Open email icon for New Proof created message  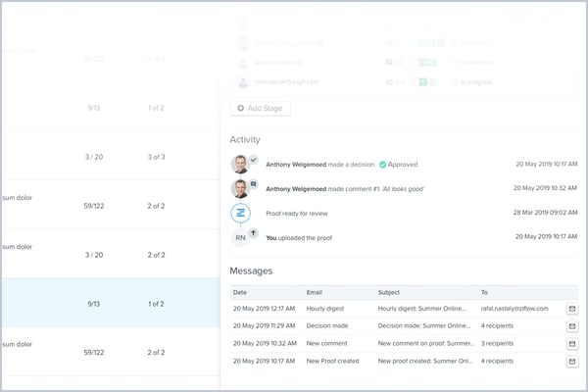click(572, 361)
